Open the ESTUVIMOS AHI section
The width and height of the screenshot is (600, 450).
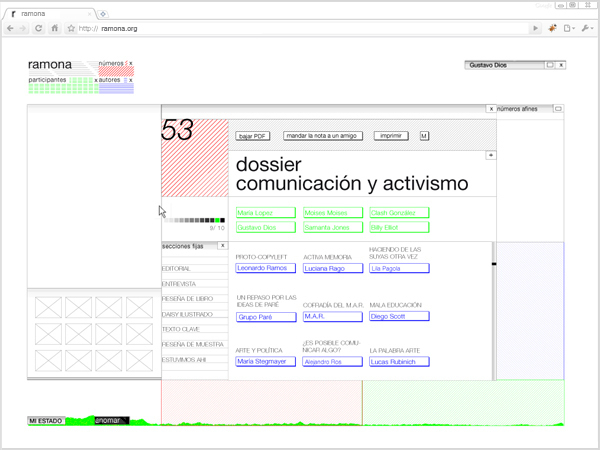tap(184, 360)
